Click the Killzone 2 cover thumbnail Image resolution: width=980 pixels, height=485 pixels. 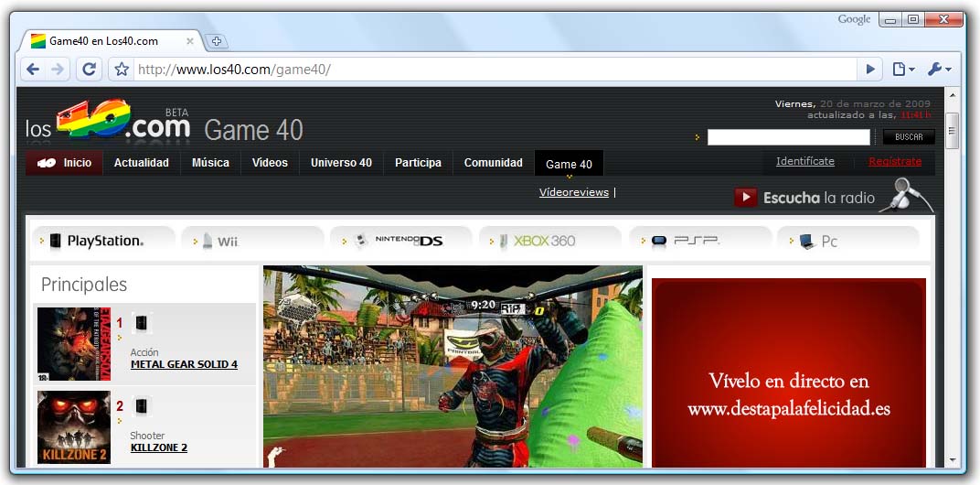coord(74,427)
